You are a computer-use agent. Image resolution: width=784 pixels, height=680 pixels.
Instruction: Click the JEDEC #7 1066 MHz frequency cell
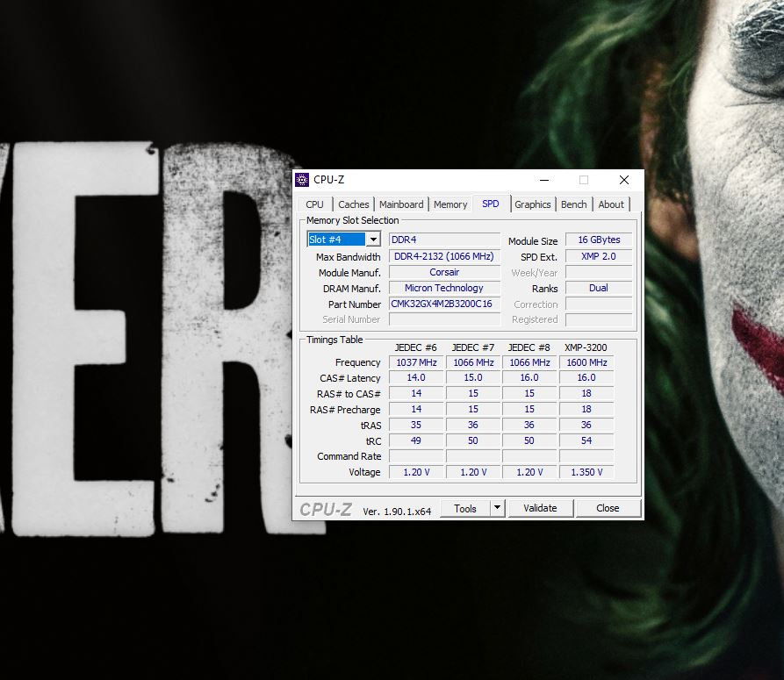click(x=473, y=362)
